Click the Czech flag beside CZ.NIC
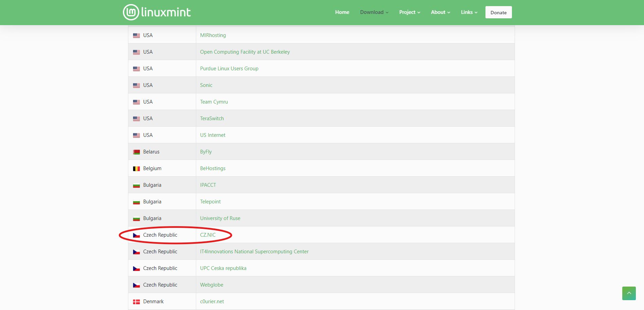644x310 pixels. click(x=136, y=235)
